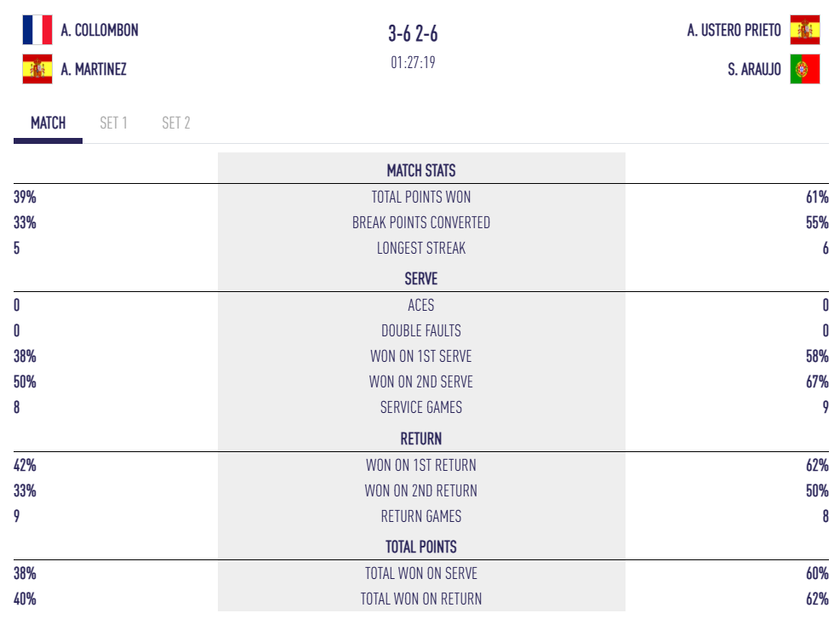Select the A. Martinez player name
This screenshot has width=840, height=619.
94,69
